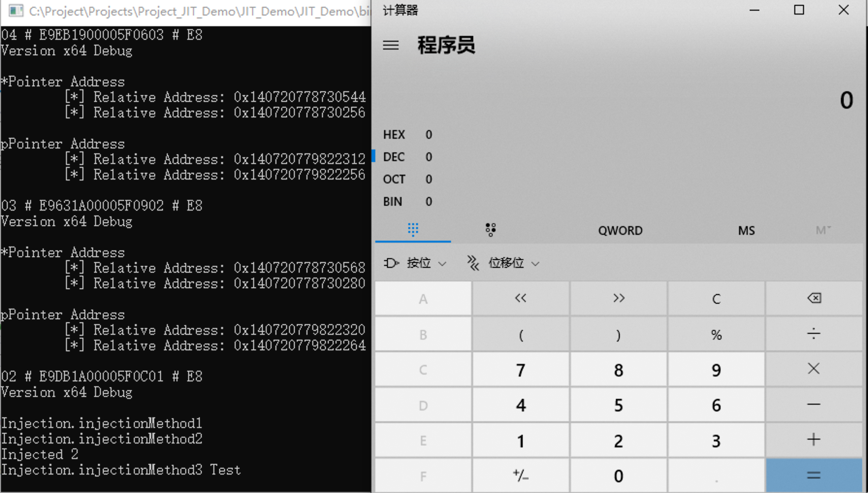
Task: Click the left shift << key
Action: click(521, 298)
